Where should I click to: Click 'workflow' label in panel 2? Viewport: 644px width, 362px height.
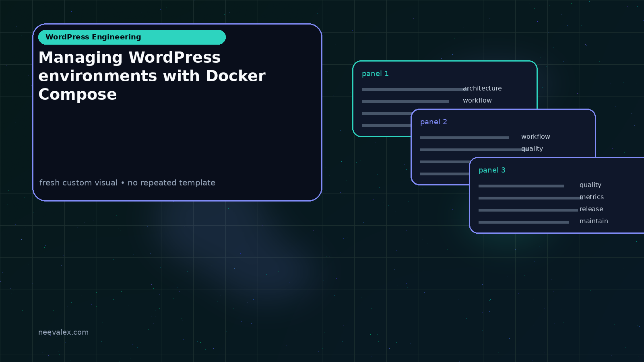click(536, 137)
